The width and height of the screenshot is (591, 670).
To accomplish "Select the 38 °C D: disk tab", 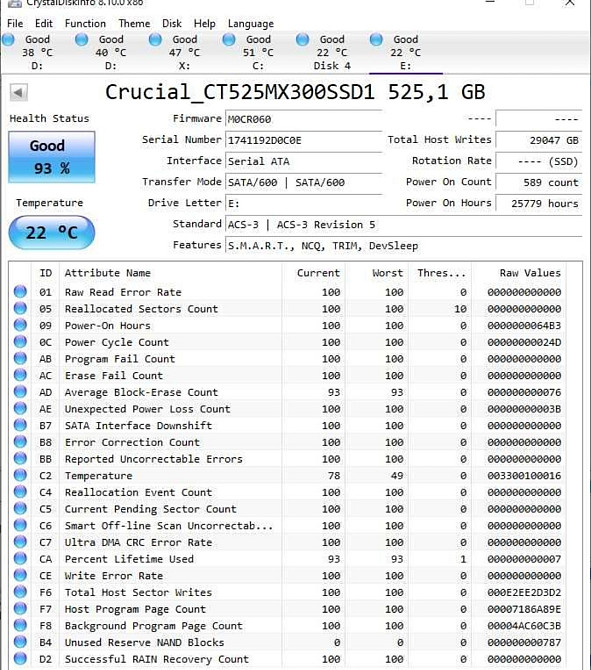I will [x=37, y=52].
